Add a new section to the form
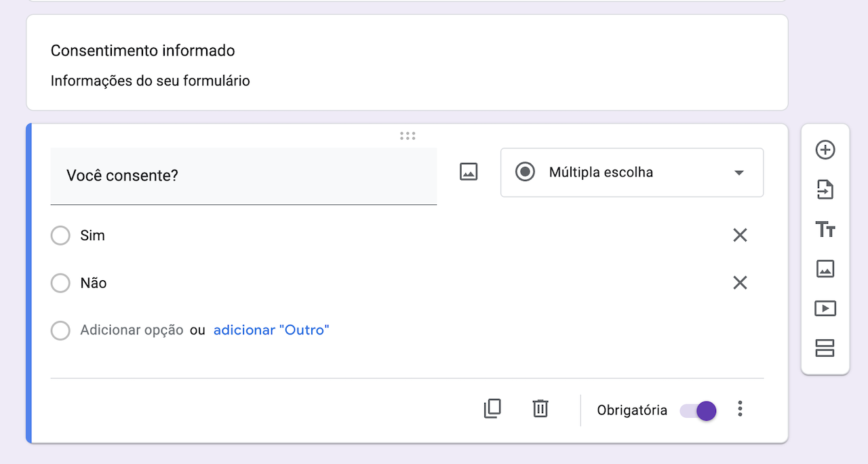Viewport: 868px width, 464px height. point(825,349)
